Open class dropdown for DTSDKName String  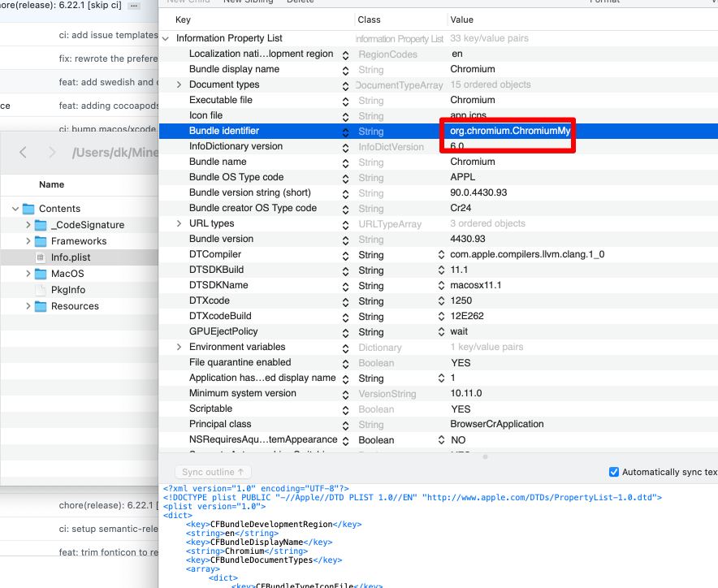click(441, 286)
